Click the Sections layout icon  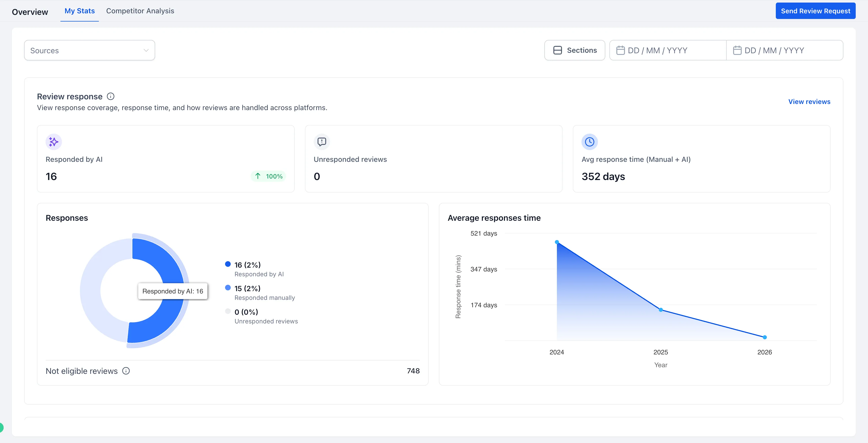point(557,50)
